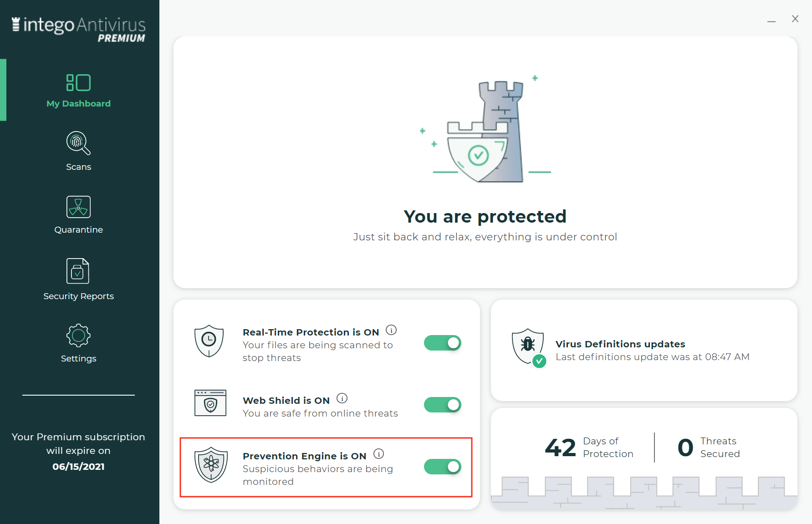This screenshot has width=812, height=524.
Task: Click the 42 Days of Protection counter
Action: [x=589, y=448]
